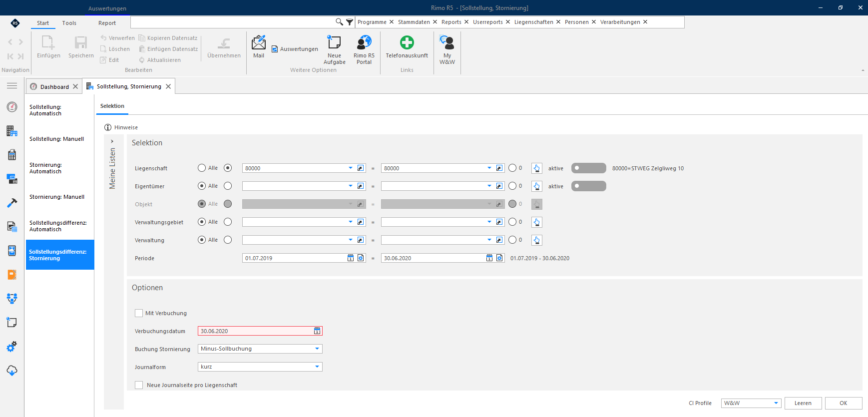The height and width of the screenshot is (417, 868).
Task: Select Alle radio for Liegenschaft
Action: (x=202, y=168)
